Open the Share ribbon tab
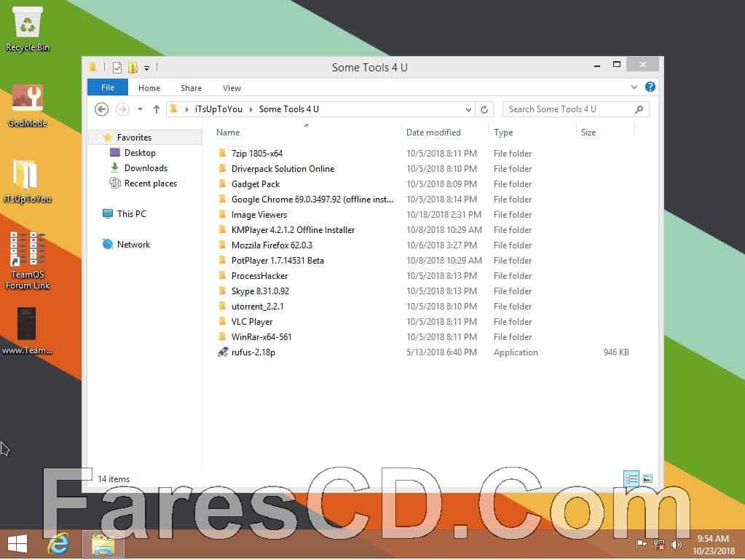 [x=191, y=88]
